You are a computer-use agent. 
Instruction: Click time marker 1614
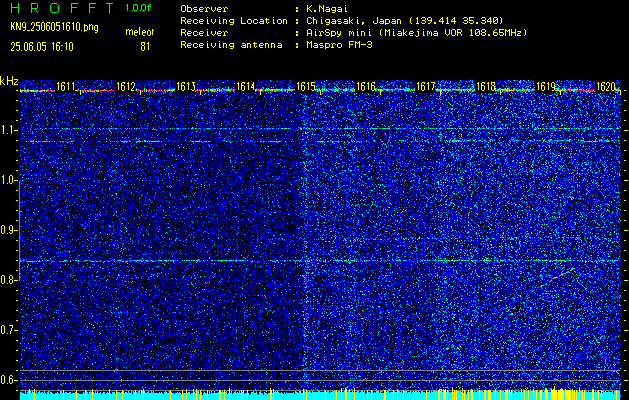[246, 86]
